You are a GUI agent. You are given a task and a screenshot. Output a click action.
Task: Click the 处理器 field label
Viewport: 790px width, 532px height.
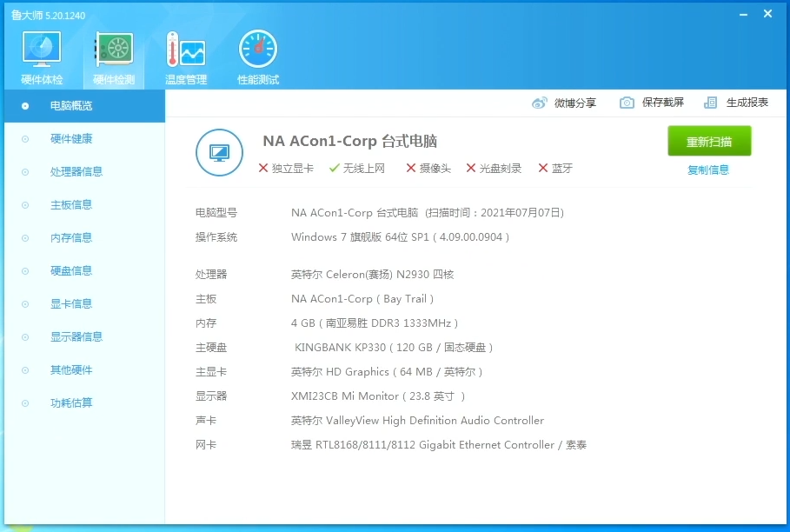211,275
